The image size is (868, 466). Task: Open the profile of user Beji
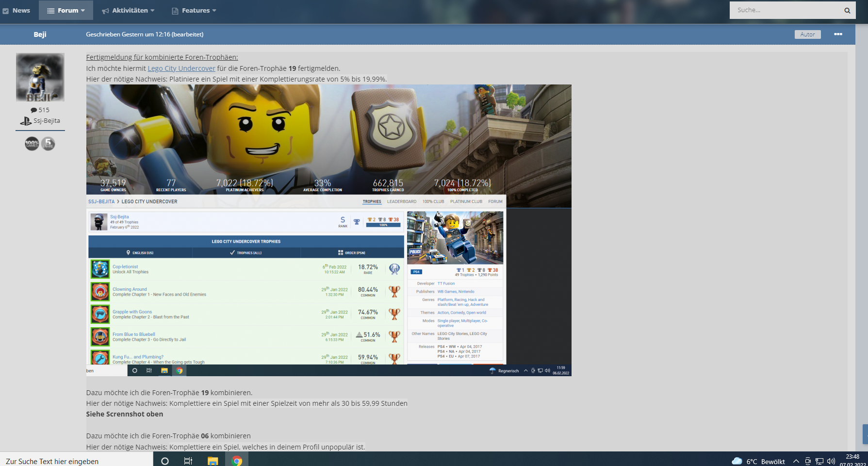(40, 34)
